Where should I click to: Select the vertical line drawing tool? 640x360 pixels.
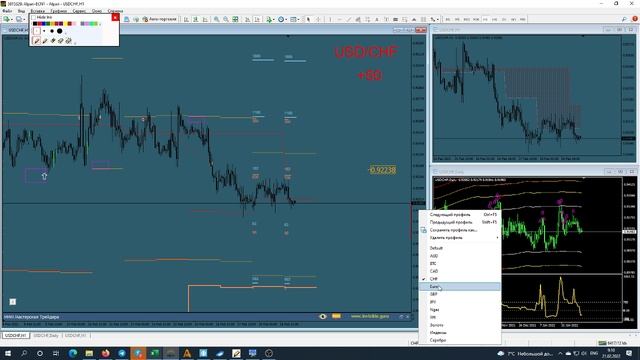point(330,19)
